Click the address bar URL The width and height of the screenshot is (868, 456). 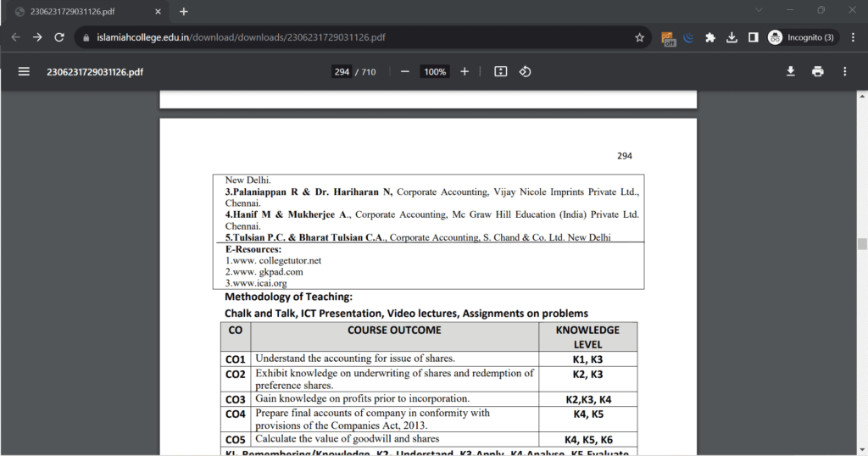241,37
